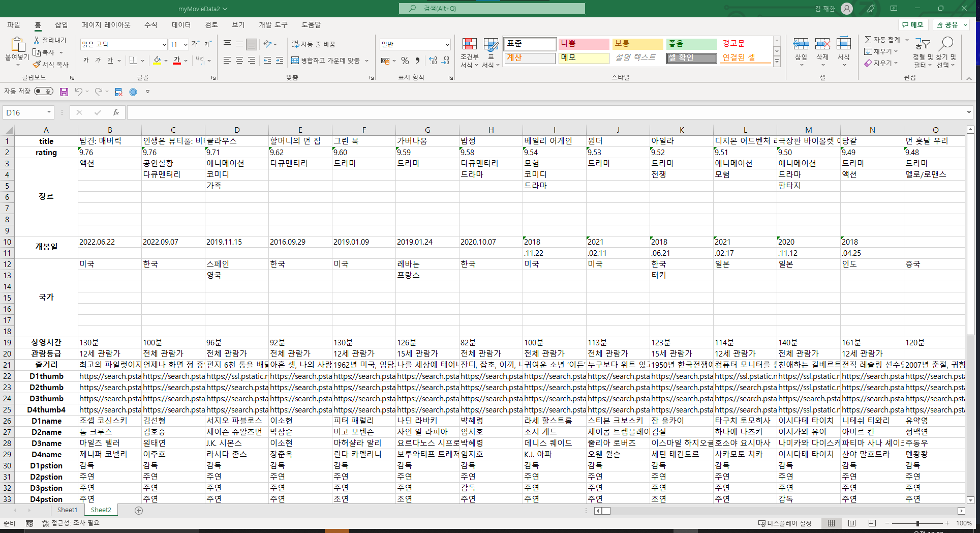This screenshot has width=980, height=533.
Task: Open the 파일 (File) menu
Action: (14, 25)
